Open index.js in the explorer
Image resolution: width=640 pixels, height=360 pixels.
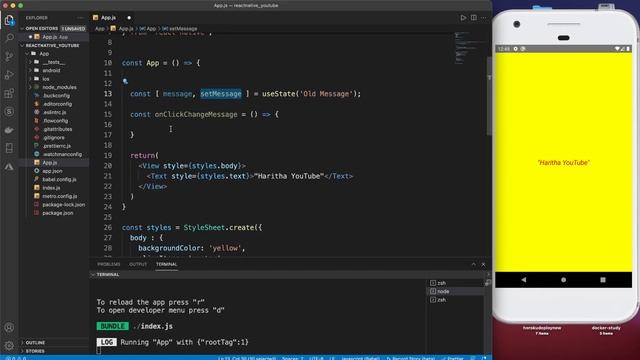[x=51, y=188]
